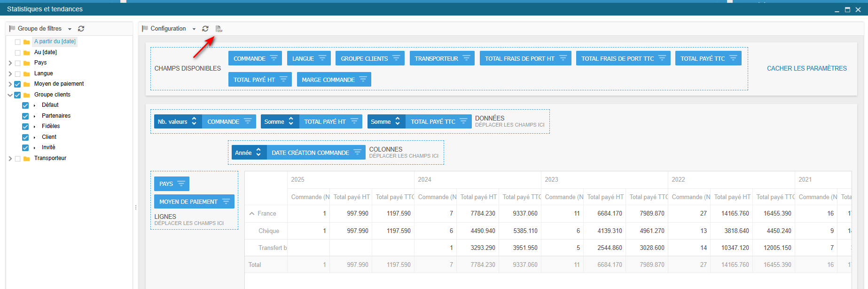Screen dimensions: 868x289
Task: Click filter icon on LANGUE field
Action: point(322,58)
